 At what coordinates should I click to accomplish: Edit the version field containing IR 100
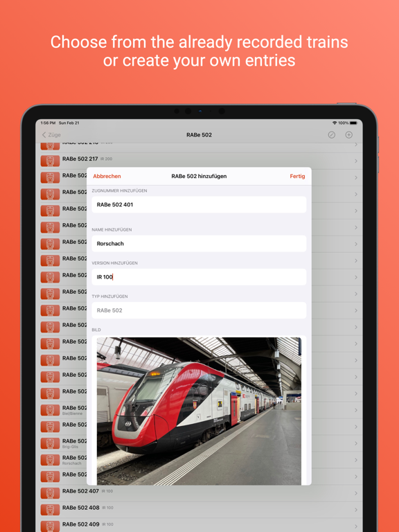(199, 277)
